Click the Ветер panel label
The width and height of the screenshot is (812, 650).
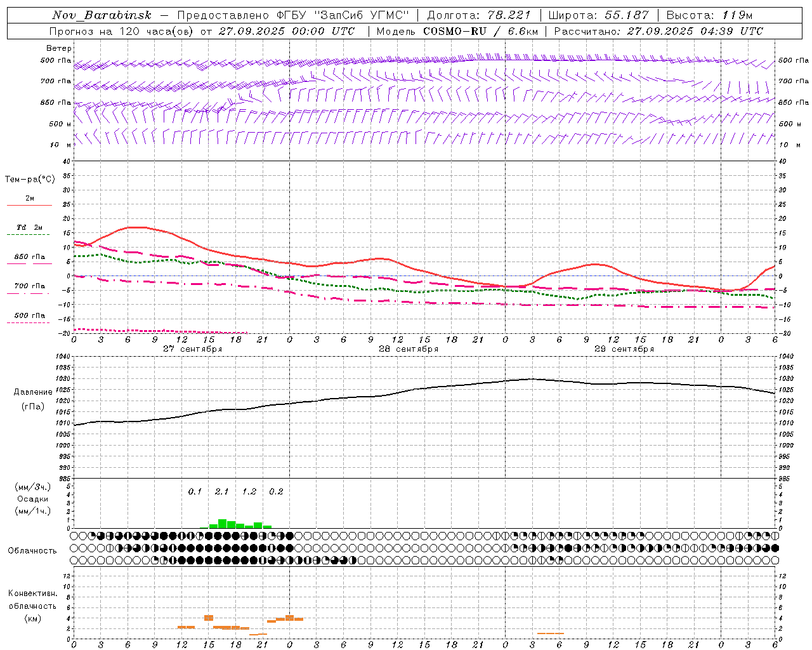pos(59,48)
